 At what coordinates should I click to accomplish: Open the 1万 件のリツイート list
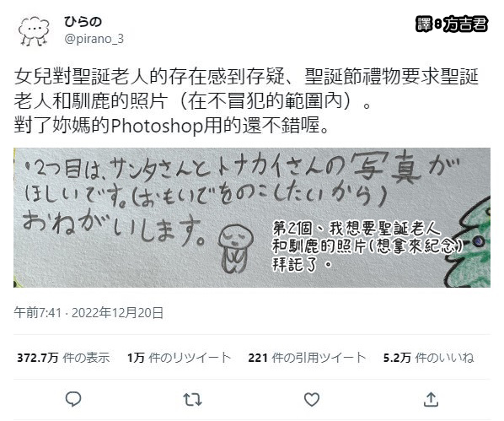click(179, 358)
